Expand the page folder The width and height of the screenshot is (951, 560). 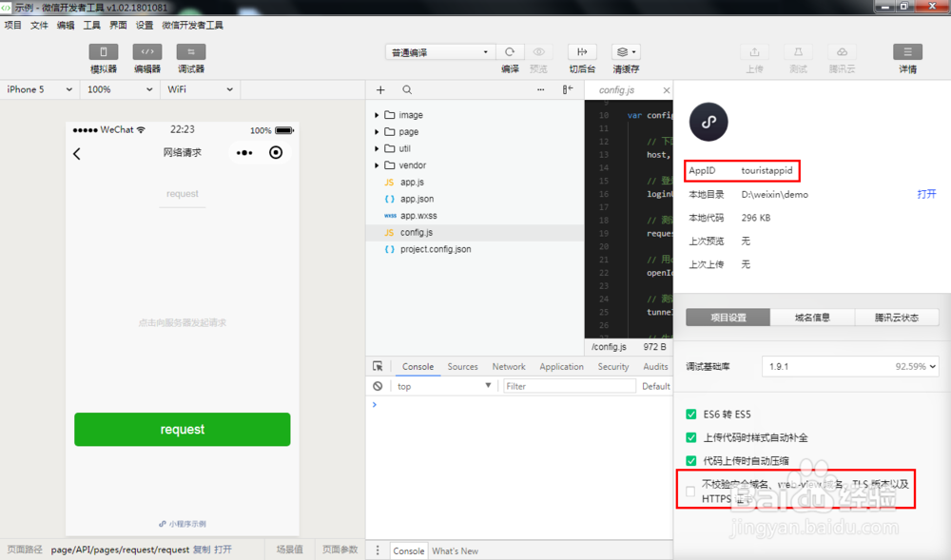click(377, 131)
